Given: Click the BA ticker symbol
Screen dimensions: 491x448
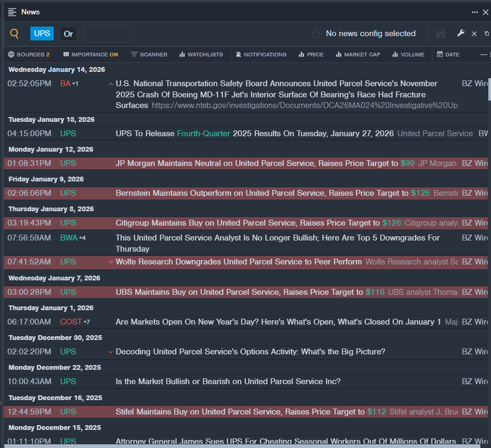Looking at the screenshot, I should pos(65,84).
